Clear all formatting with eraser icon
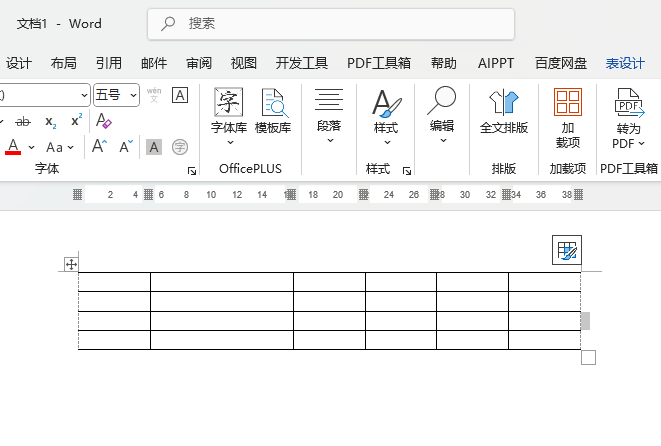 pyautogui.click(x=103, y=121)
